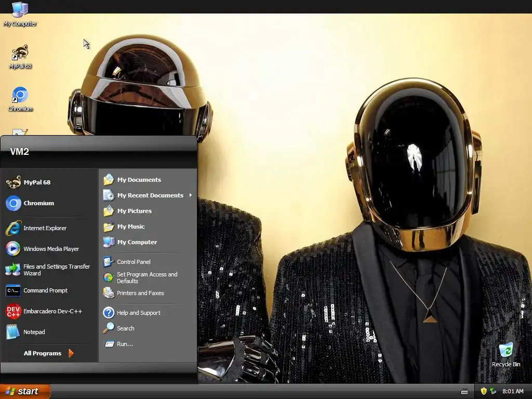Open the Recycle Bin on desktop

[x=506, y=354]
